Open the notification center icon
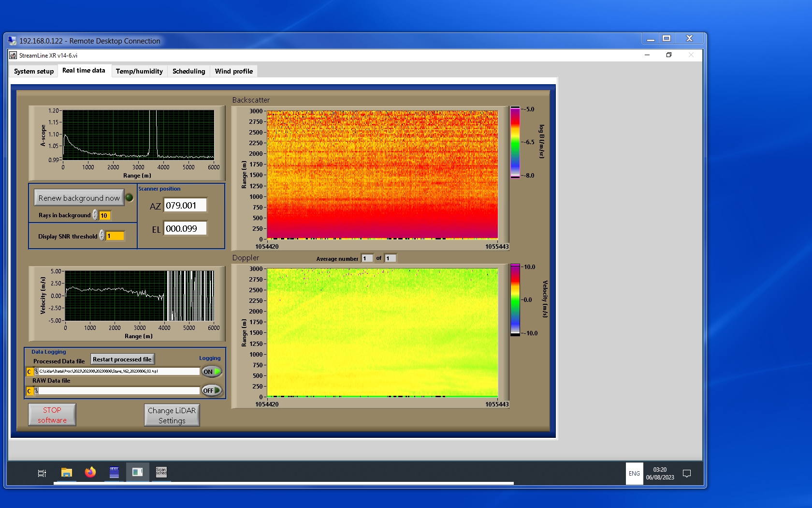The height and width of the screenshot is (508, 812). 686,474
